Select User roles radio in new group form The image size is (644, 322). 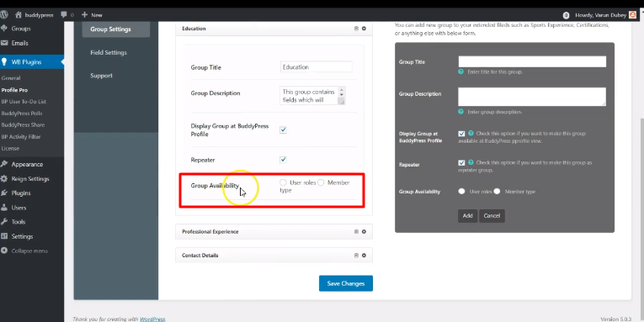[x=461, y=191]
